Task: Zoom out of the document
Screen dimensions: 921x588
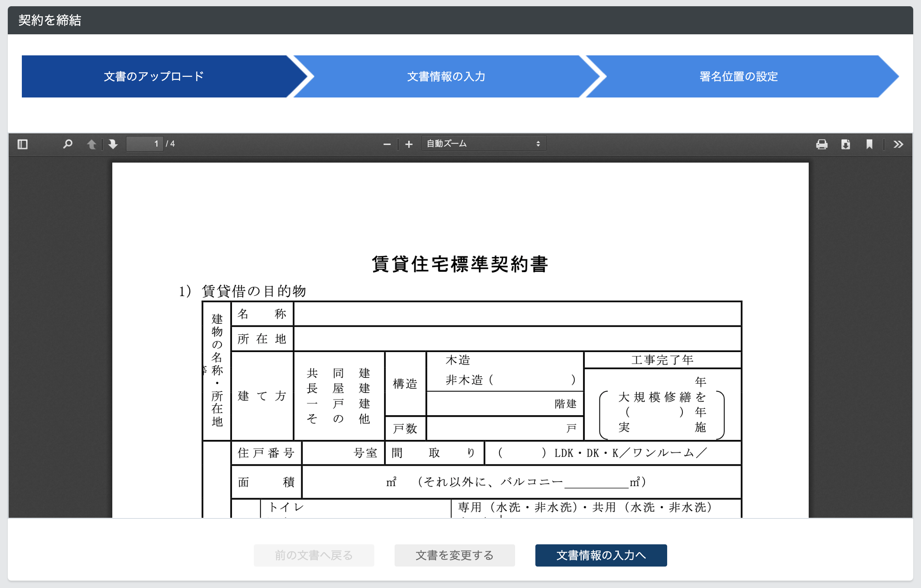Action: tap(386, 144)
